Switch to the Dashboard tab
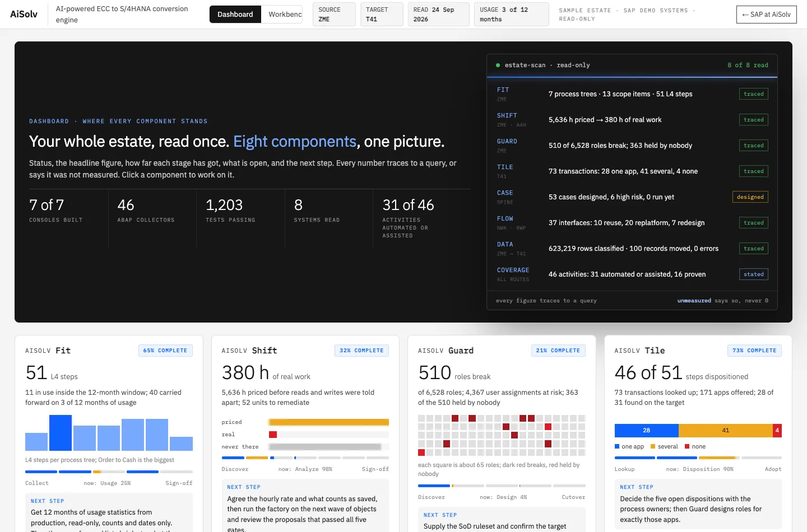The image size is (807, 532). tap(235, 15)
